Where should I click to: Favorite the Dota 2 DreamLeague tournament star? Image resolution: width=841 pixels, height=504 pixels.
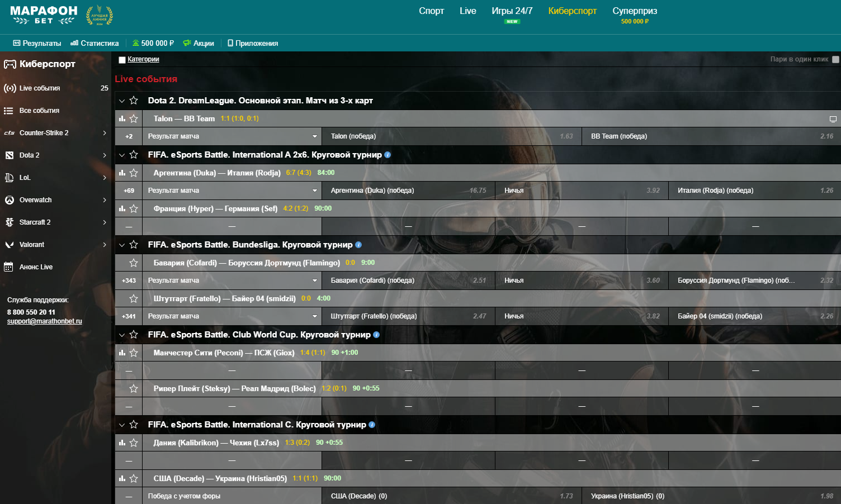tap(134, 101)
